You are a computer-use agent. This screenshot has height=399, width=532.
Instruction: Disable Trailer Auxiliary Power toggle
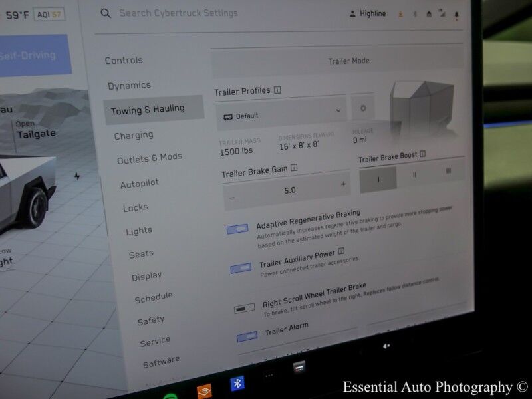tap(241, 269)
